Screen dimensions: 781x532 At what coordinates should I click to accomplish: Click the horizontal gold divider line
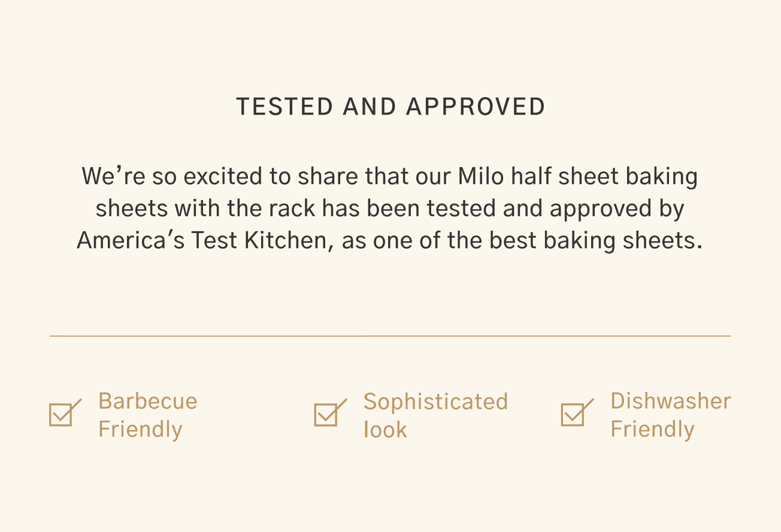click(x=390, y=336)
